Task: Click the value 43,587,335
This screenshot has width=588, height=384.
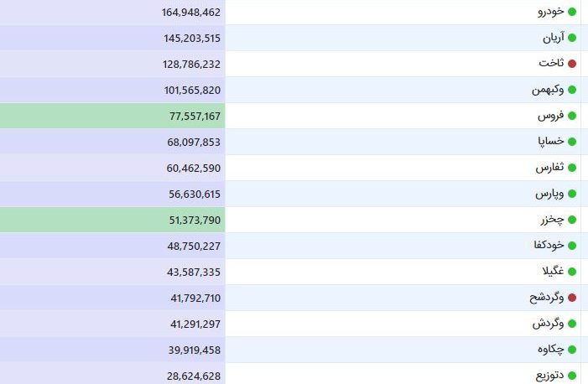Action: (194, 272)
